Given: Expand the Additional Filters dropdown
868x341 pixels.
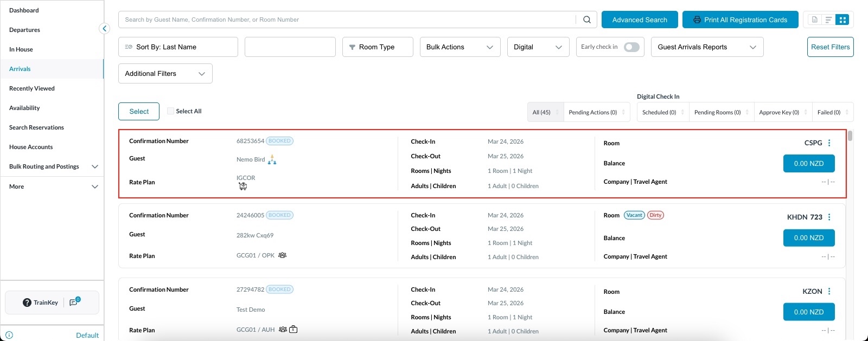Looking at the screenshot, I should (165, 74).
